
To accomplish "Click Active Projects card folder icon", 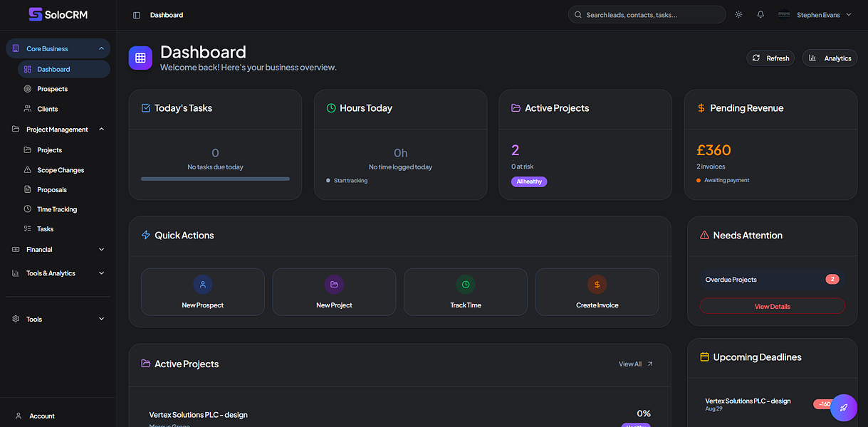I will tap(516, 108).
